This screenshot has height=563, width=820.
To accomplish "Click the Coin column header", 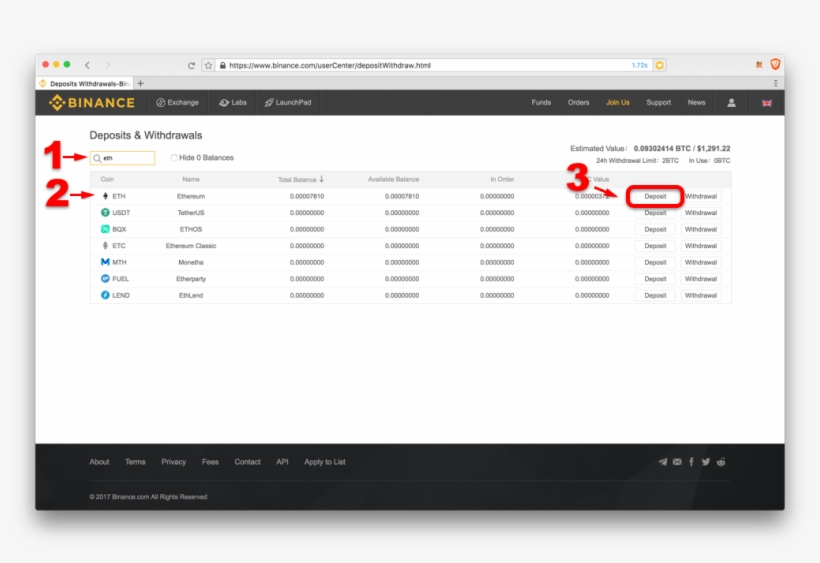I will click(107, 179).
